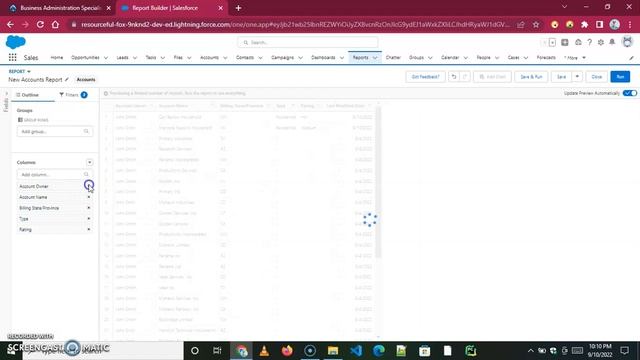
Task: Click the blue Run button
Action: tap(620, 77)
